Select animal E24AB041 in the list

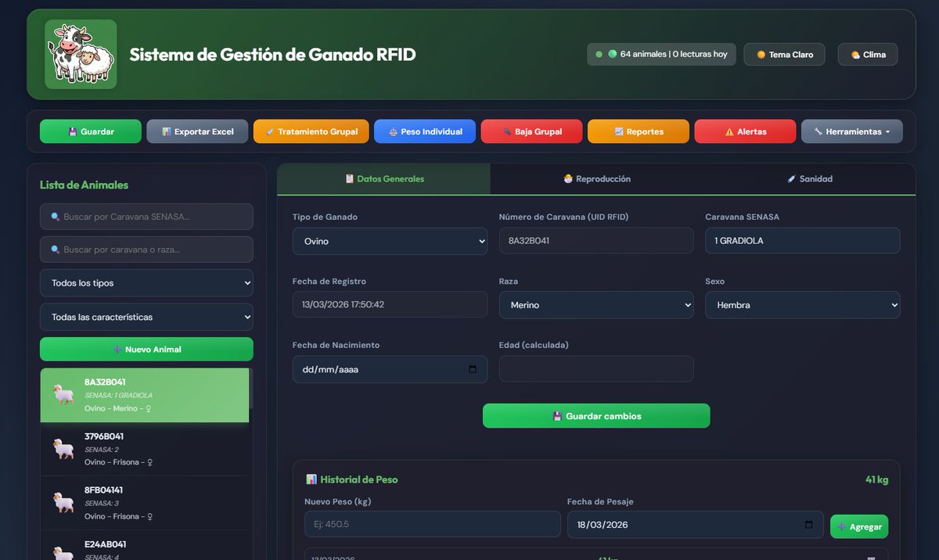pyautogui.click(x=145, y=545)
